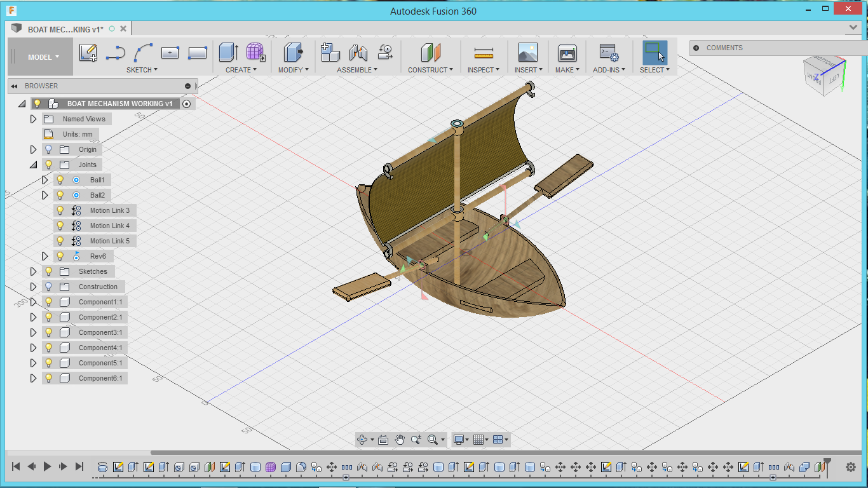Click the Create Form sculpt icon
The height and width of the screenshot is (488, 868).
pyautogui.click(x=255, y=53)
